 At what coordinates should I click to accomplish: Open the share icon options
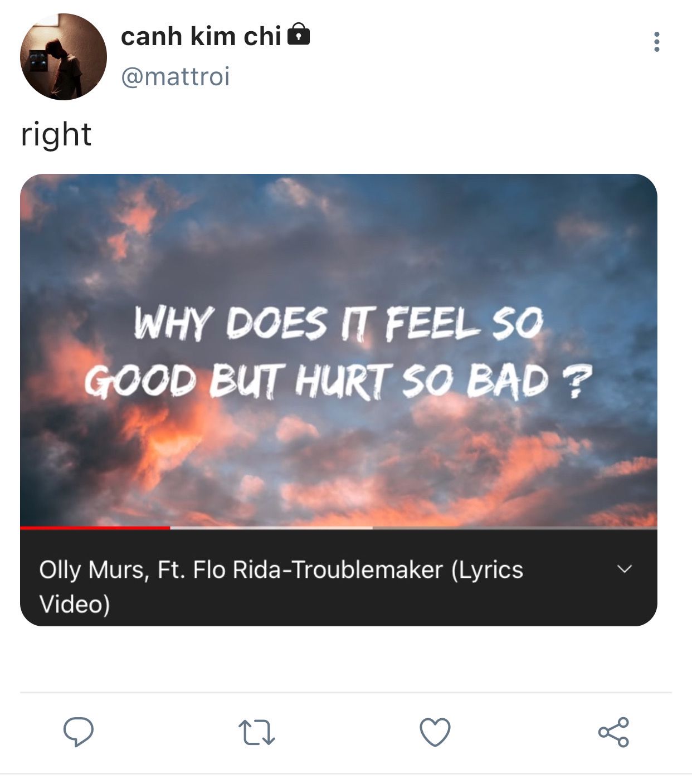(x=613, y=732)
